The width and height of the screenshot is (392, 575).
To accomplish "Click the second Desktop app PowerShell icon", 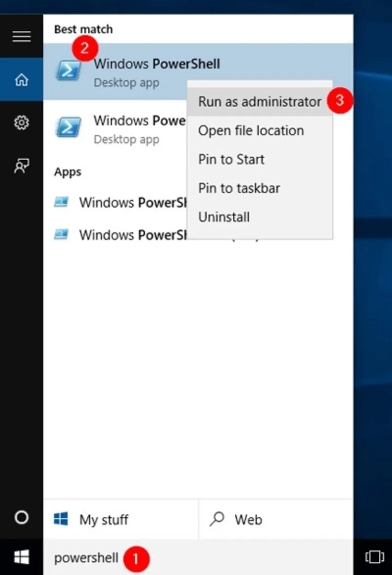I will 69,127.
